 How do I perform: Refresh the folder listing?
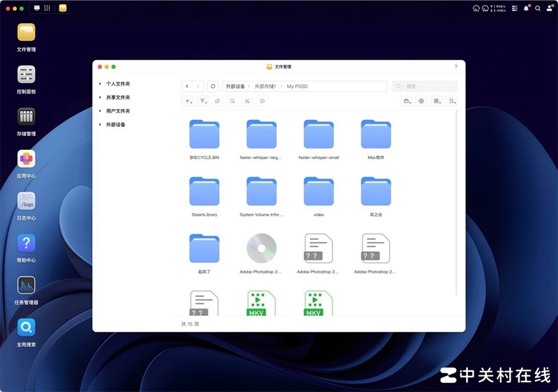coord(213,86)
